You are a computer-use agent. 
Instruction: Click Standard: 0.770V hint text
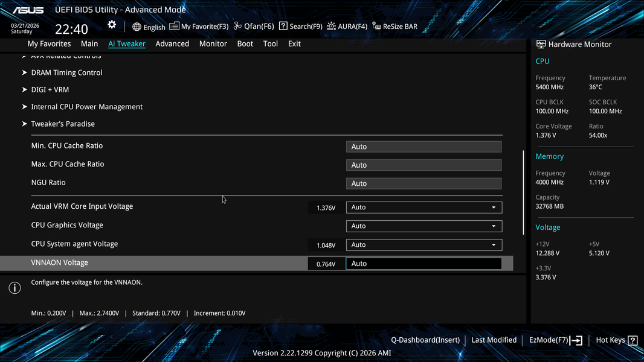pyautogui.click(x=156, y=313)
